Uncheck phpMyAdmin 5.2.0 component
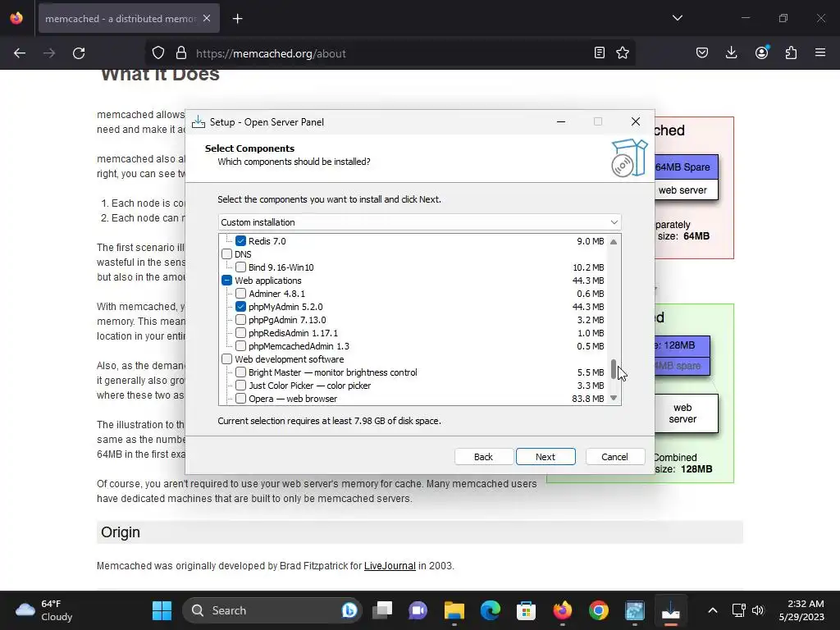This screenshot has width=840, height=630. [x=240, y=307]
